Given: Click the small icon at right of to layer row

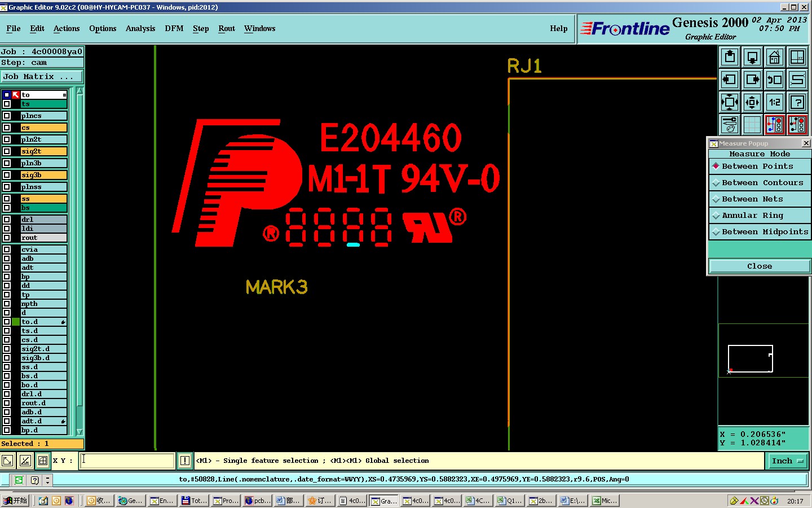Looking at the screenshot, I should [x=64, y=95].
